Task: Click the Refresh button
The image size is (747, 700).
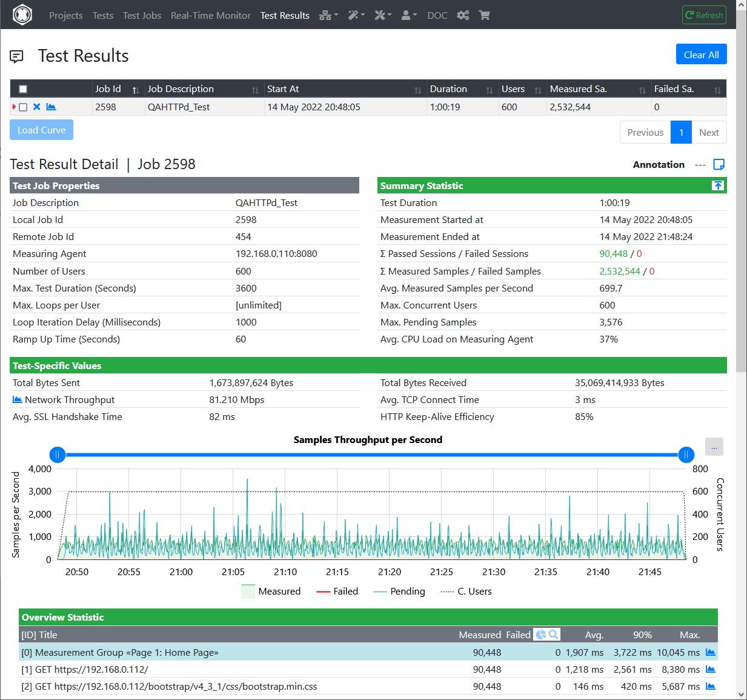Action: coord(704,15)
